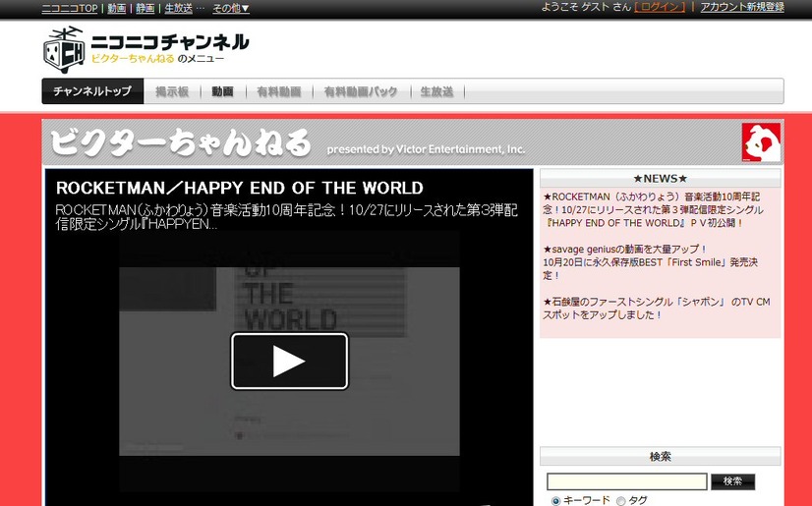Click the savage genius news item
The width and height of the screenshot is (812, 506).
tap(651, 261)
